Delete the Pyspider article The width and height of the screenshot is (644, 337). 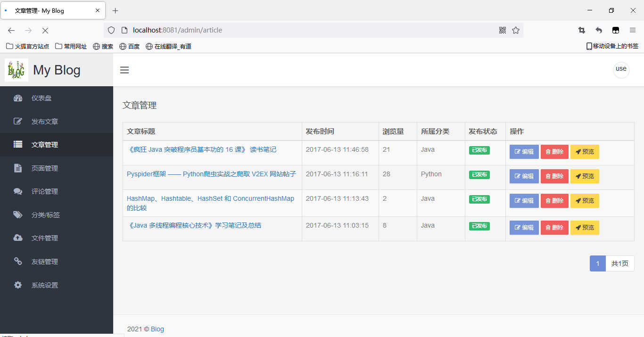tap(554, 176)
